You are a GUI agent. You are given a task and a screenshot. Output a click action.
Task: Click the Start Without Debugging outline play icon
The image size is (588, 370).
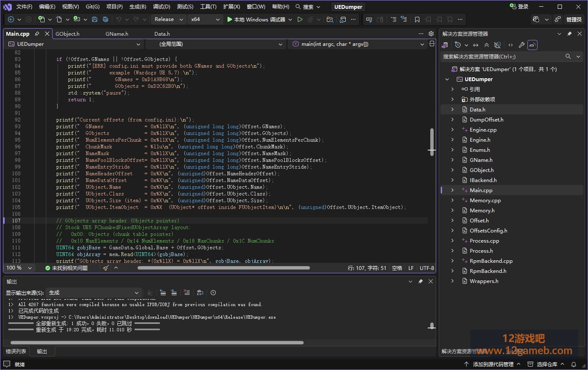coord(300,19)
